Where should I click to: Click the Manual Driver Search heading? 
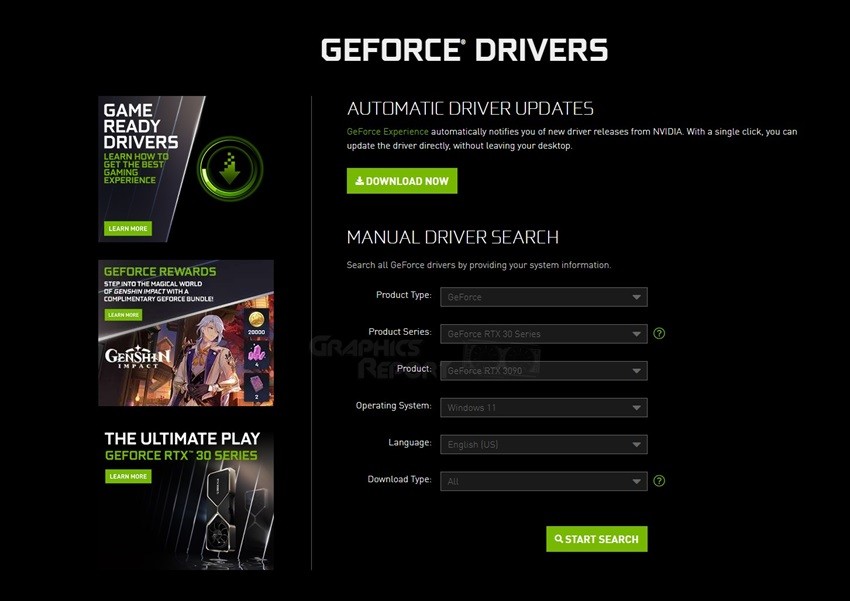point(453,237)
